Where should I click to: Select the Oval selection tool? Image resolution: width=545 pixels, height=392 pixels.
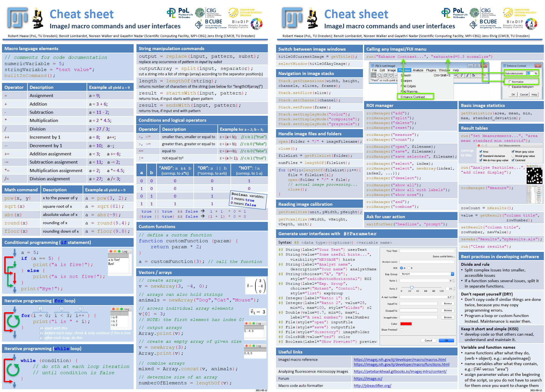379,75
